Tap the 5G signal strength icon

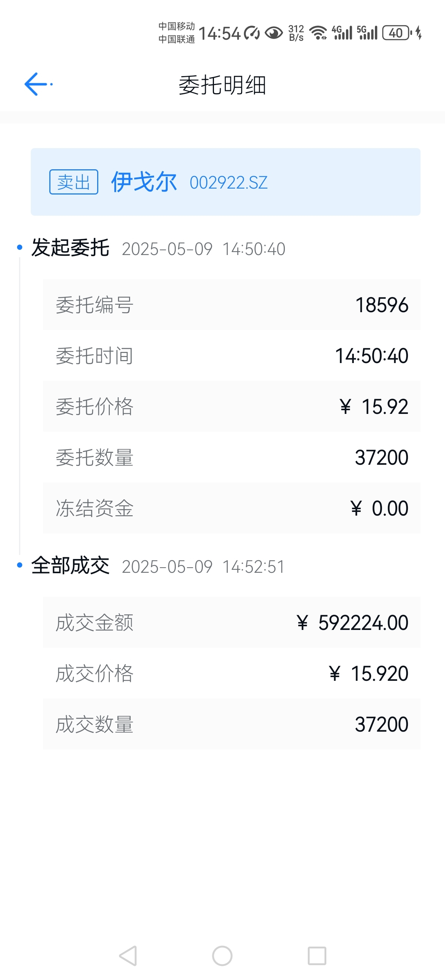(367, 33)
